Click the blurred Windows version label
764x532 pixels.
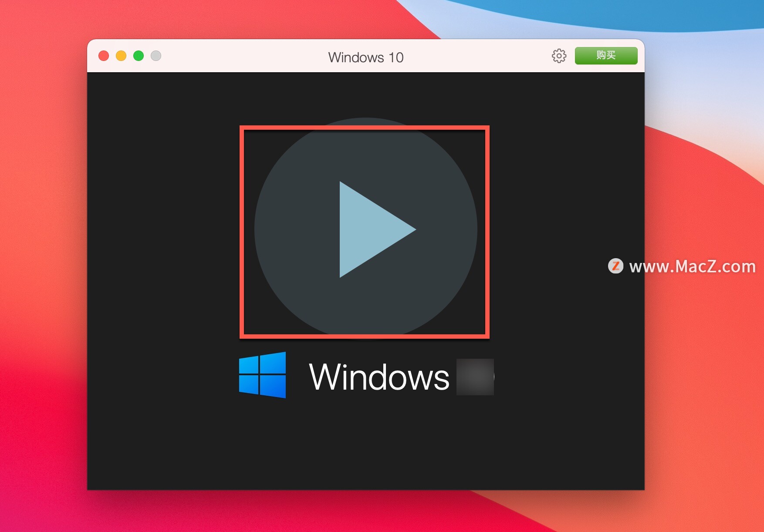[x=475, y=377]
